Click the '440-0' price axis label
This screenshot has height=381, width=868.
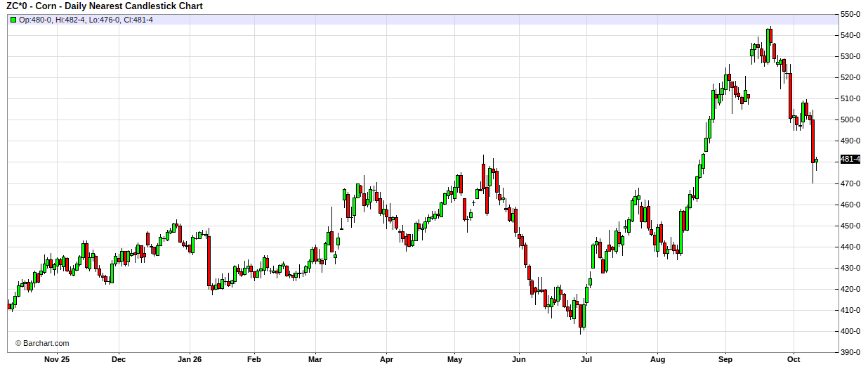coord(851,247)
